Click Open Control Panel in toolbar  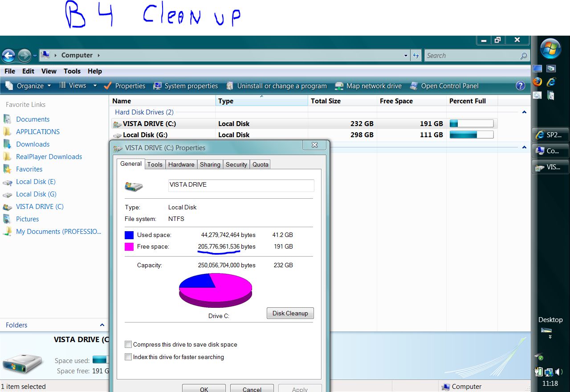[444, 86]
